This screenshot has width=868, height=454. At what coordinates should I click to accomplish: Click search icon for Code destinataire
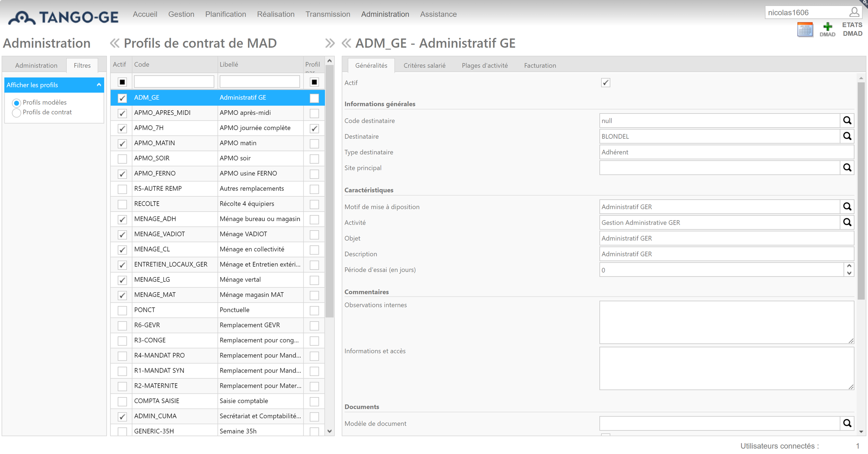pos(847,121)
